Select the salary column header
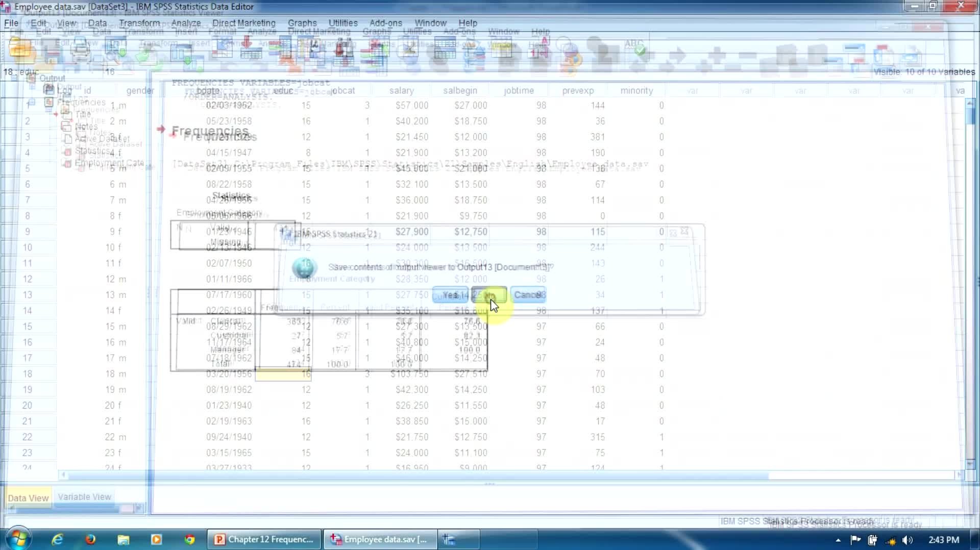This screenshot has height=550, width=980. 401,90
